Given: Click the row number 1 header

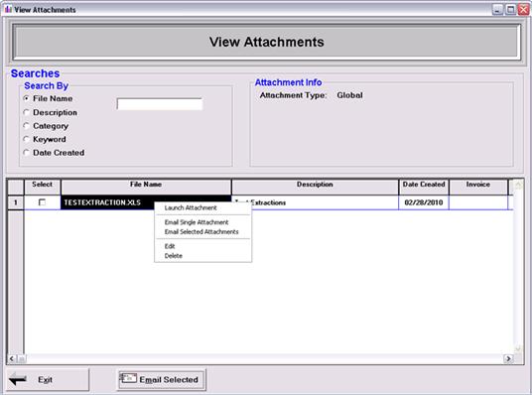Looking at the screenshot, I should coord(15,202).
